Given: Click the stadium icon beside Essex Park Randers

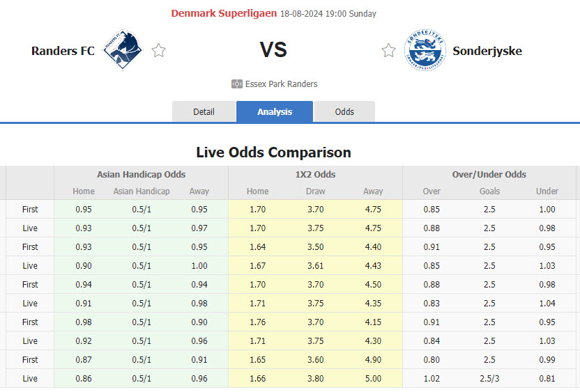Looking at the screenshot, I should coord(237,84).
